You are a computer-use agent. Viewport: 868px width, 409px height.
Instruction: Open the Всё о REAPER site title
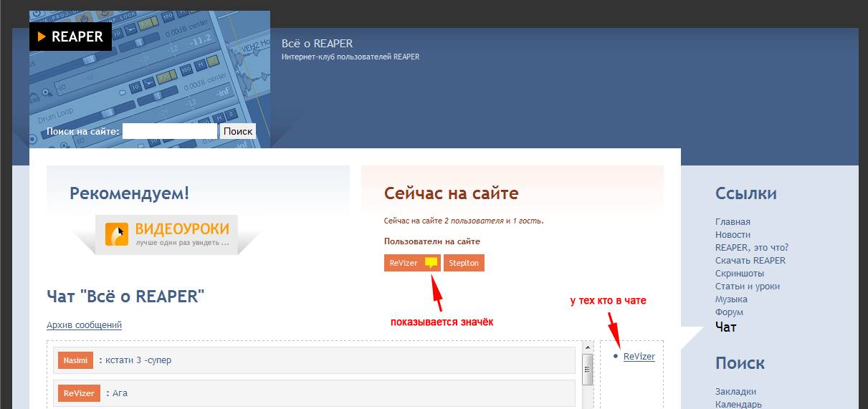317,44
